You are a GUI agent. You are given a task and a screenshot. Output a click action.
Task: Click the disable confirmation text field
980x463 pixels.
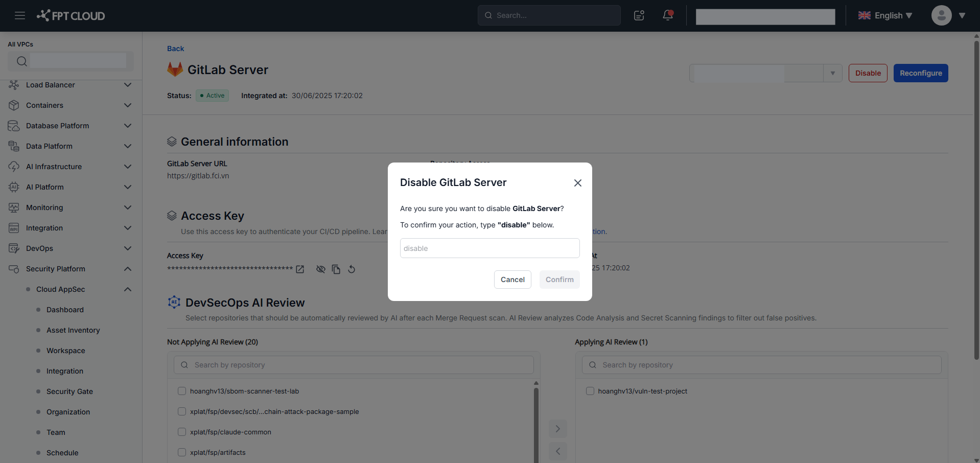click(x=489, y=248)
